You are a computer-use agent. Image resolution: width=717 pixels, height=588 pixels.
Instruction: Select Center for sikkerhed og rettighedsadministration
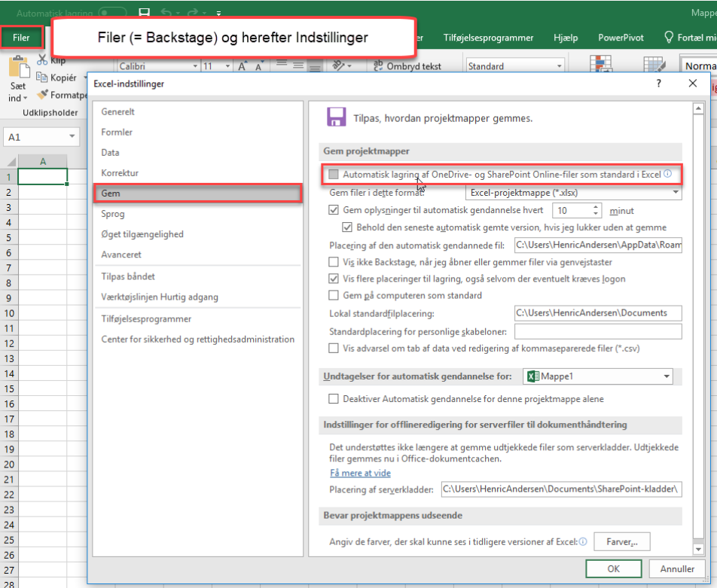(x=197, y=340)
